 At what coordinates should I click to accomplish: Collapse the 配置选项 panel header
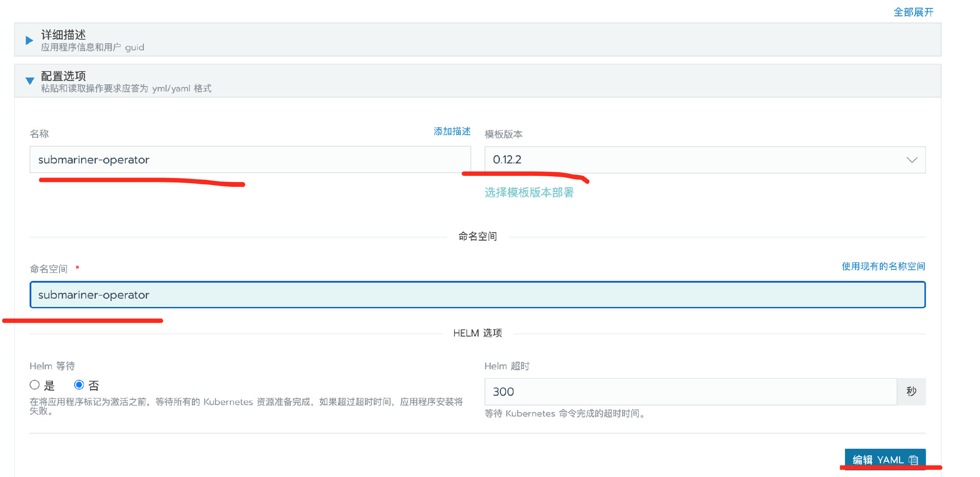coord(477,81)
